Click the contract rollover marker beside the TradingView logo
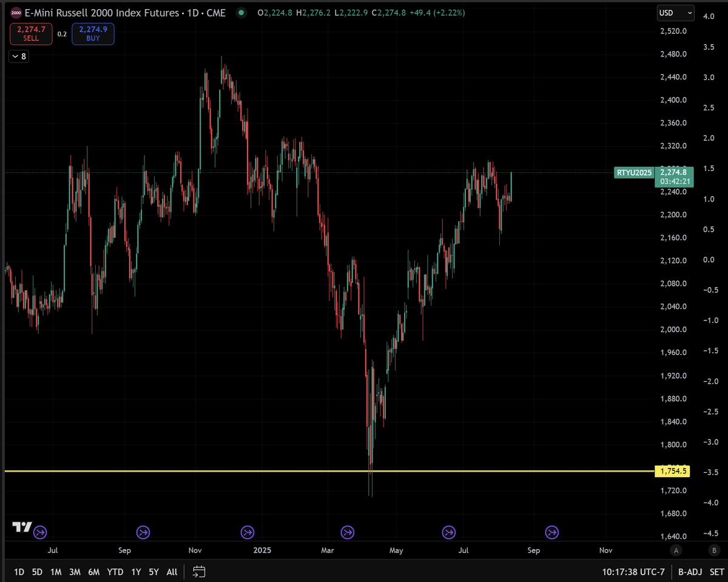The image size is (728, 582). pos(40,532)
